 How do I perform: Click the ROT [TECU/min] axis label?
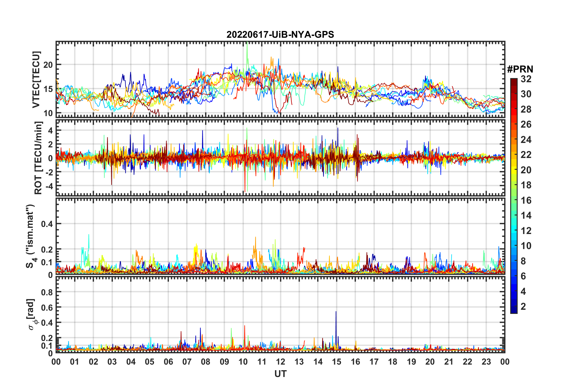click(x=38, y=158)
